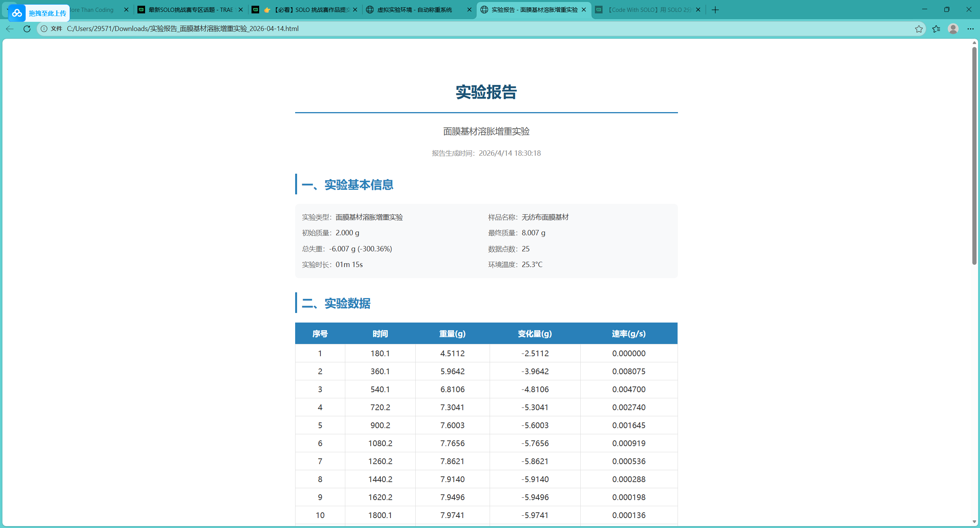Close the 实验报告 面膜基材溶胀增重实验 tab
This screenshot has height=528, width=980.
(x=584, y=10)
